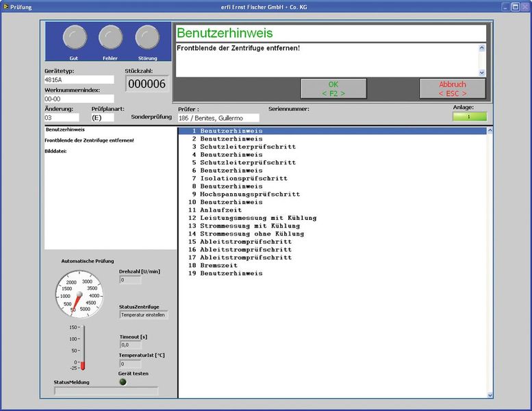Click the green Anlage indicator

470,116
